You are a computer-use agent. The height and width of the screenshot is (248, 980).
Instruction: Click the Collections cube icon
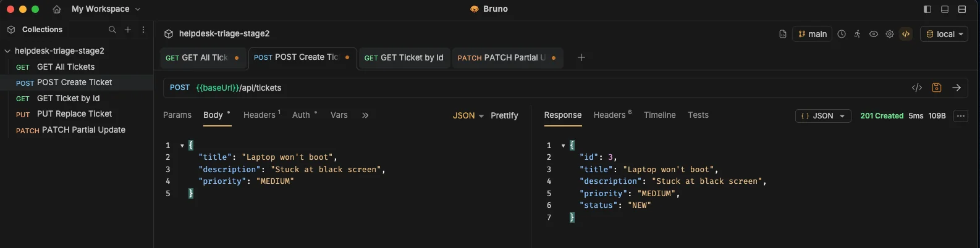tap(11, 30)
